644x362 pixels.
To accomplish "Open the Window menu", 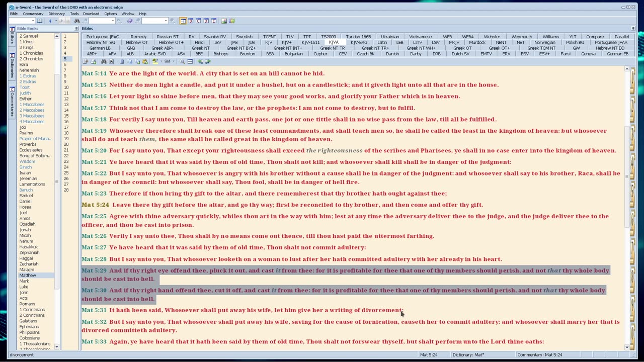I will tap(128, 14).
